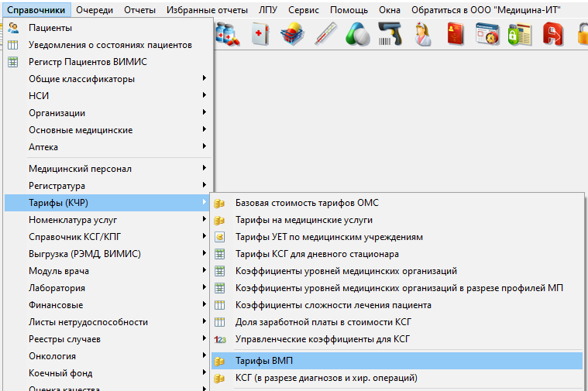Open the medical record book icon

pyautogui.click(x=260, y=35)
